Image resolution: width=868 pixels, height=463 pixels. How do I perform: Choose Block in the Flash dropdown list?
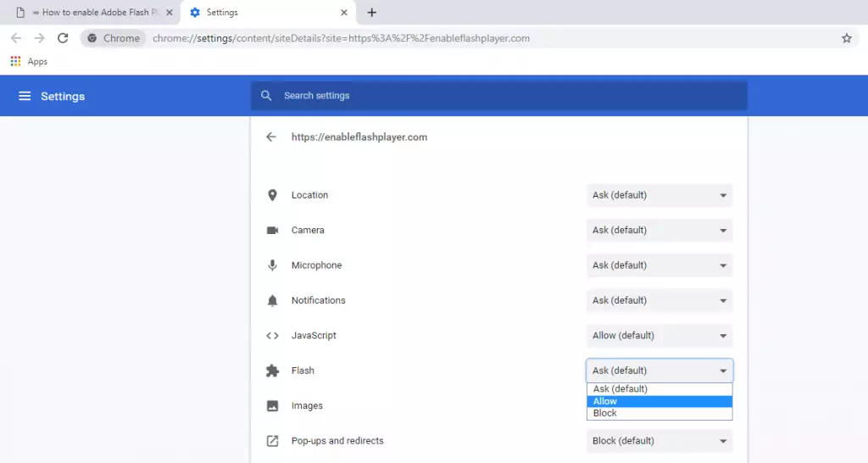click(x=659, y=414)
